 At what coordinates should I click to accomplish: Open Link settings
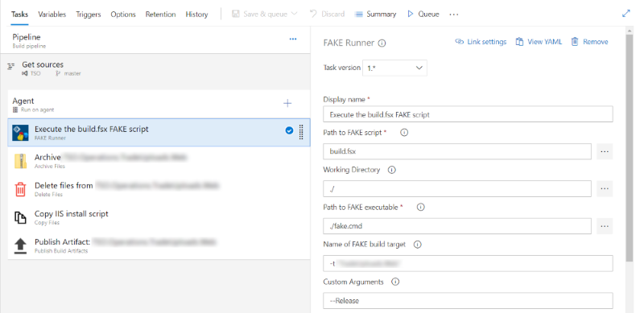click(x=481, y=42)
